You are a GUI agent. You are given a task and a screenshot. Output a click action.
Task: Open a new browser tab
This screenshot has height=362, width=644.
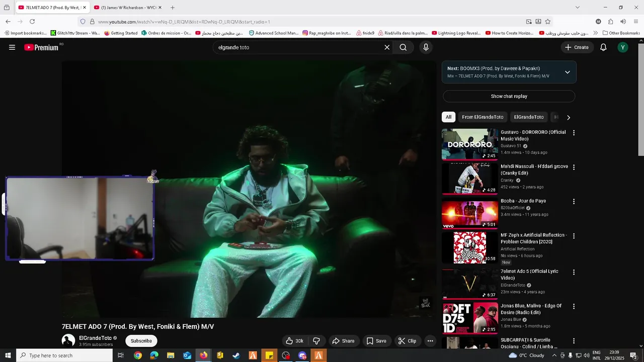(x=173, y=8)
